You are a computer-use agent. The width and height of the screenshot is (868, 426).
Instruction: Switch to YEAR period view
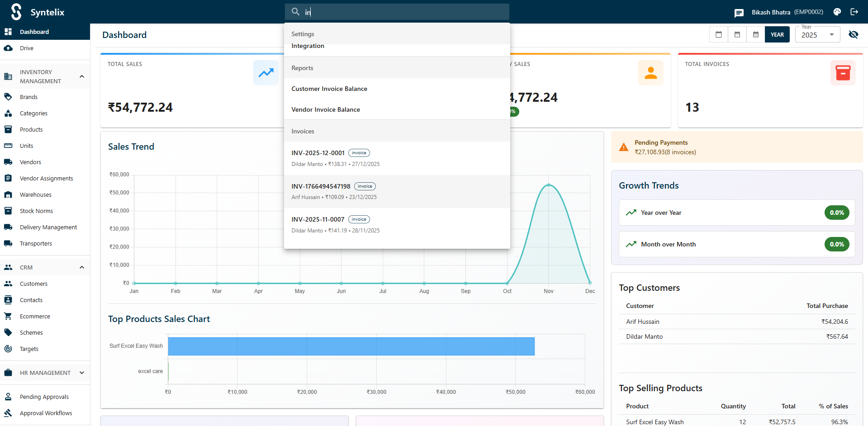tap(777, 35)
